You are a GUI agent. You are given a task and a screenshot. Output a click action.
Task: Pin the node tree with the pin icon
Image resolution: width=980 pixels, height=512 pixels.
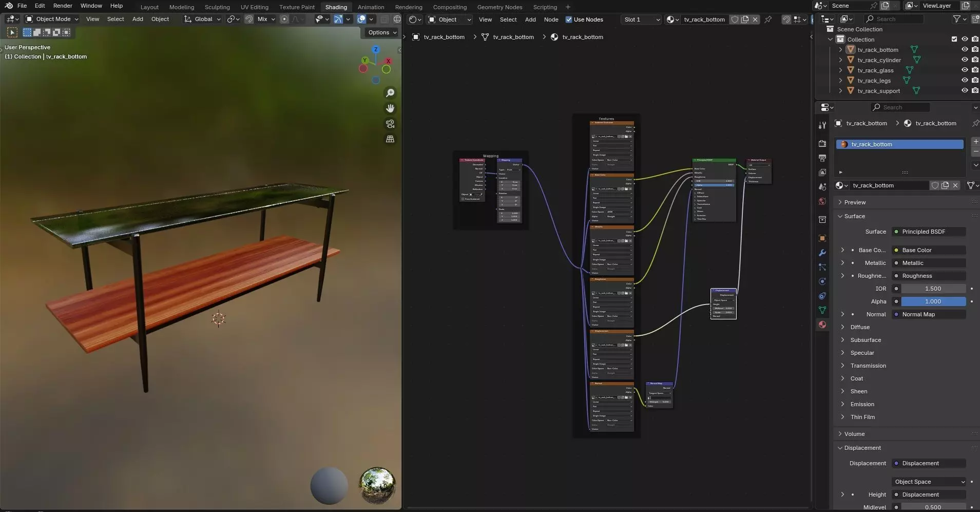[768, 20]
